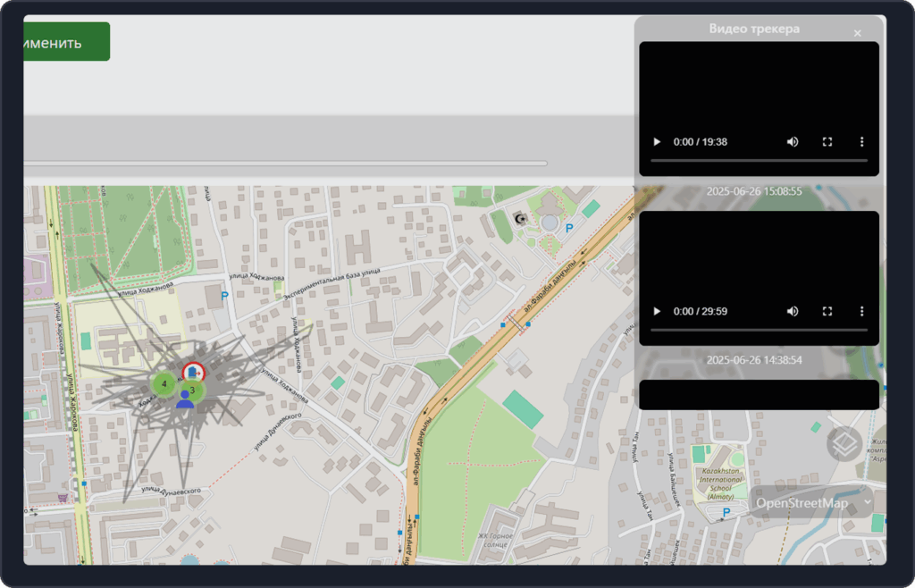Click the green cluster marker labeled 3
This screenshot has height=588, width=915.
[194, 390]
